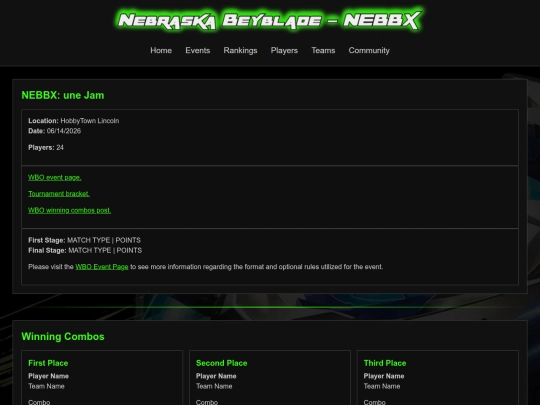Go to the Home page

161,50
